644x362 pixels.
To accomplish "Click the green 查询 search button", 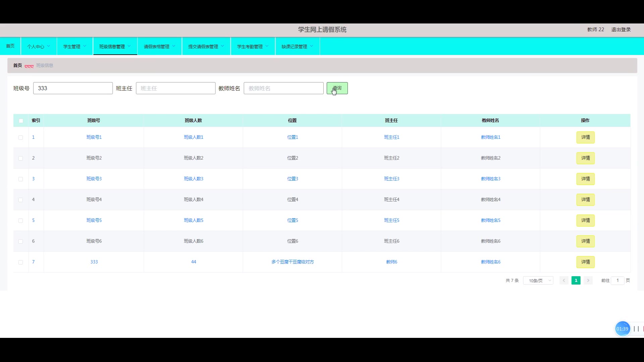I will 337,88.
